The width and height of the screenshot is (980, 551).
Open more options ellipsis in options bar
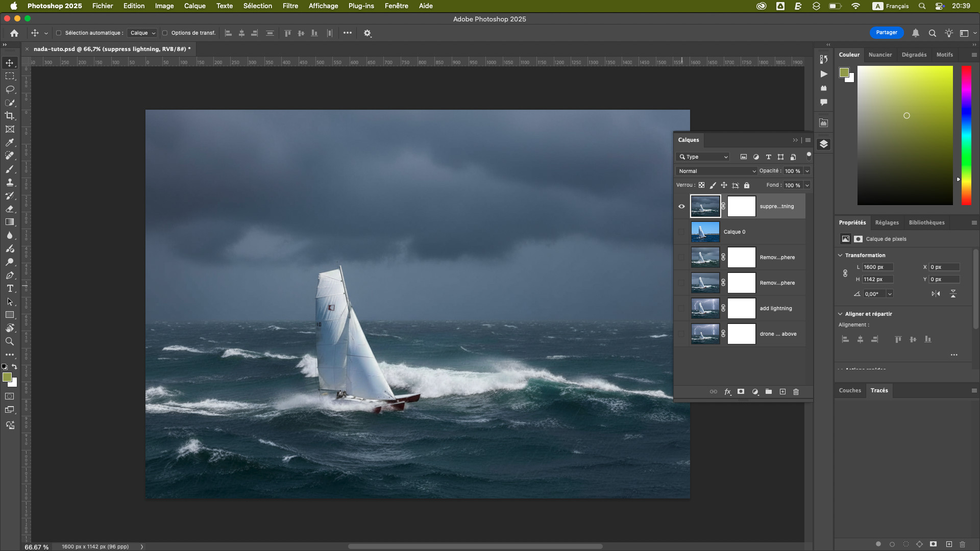pos(348,33)
